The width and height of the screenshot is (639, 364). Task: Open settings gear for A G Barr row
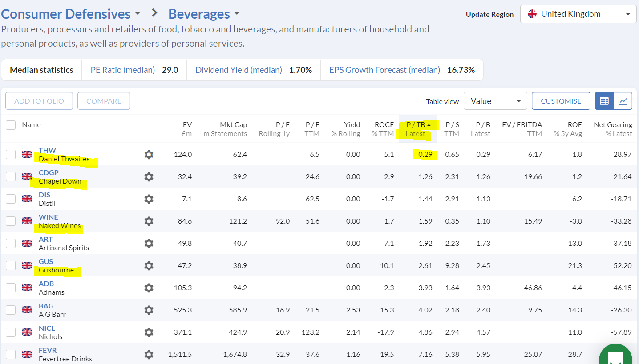[x=149, y=310]
